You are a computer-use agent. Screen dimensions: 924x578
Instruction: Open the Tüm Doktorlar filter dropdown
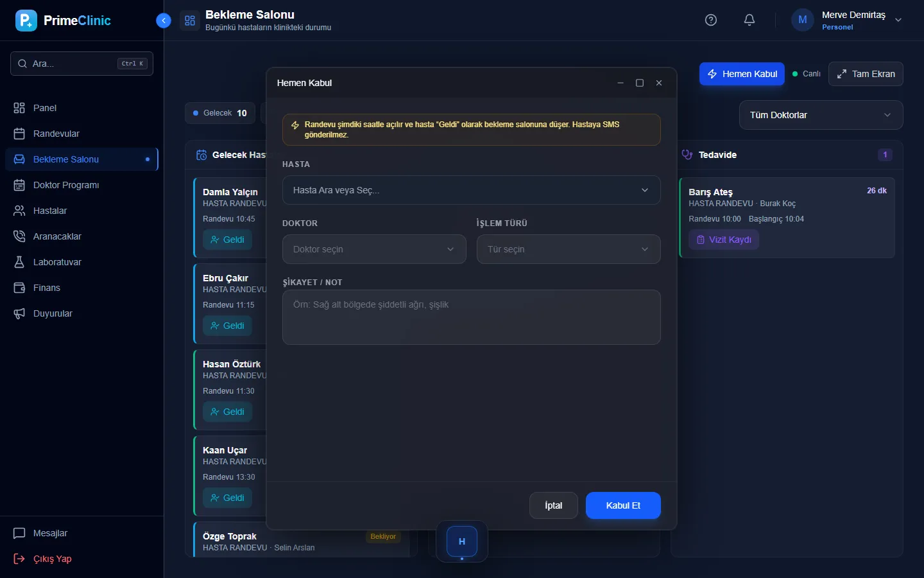821,115
